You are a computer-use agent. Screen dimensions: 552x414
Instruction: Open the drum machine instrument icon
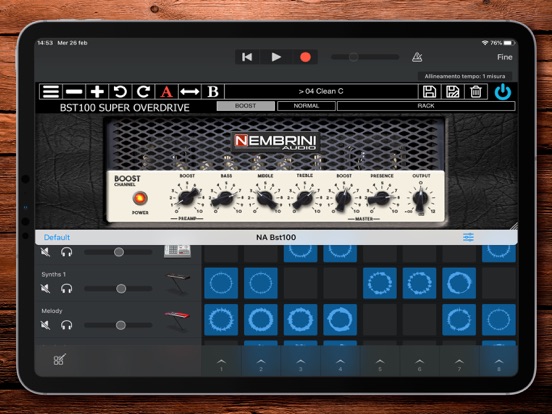[x=177, y=251]
